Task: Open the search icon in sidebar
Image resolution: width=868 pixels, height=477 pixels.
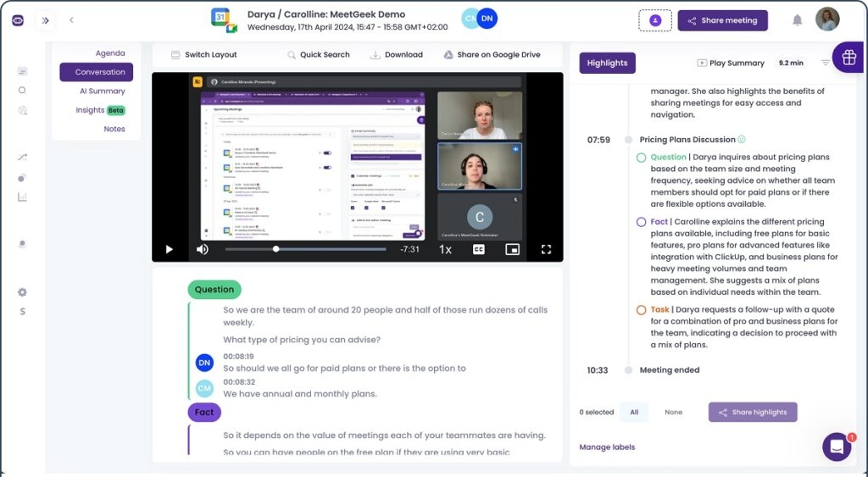Action: point(22,90)
